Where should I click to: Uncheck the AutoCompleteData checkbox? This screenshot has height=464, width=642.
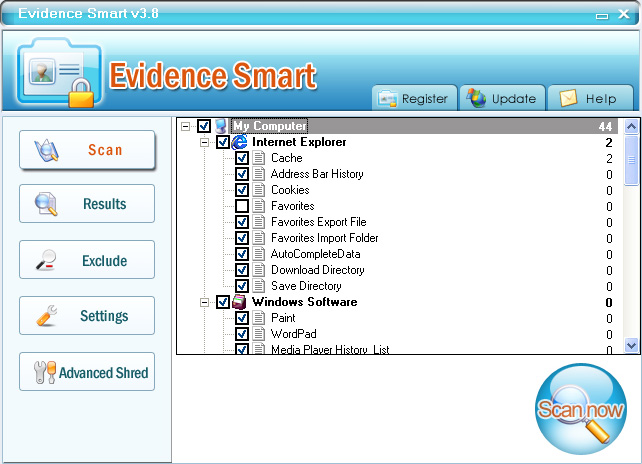click(242, 254)
